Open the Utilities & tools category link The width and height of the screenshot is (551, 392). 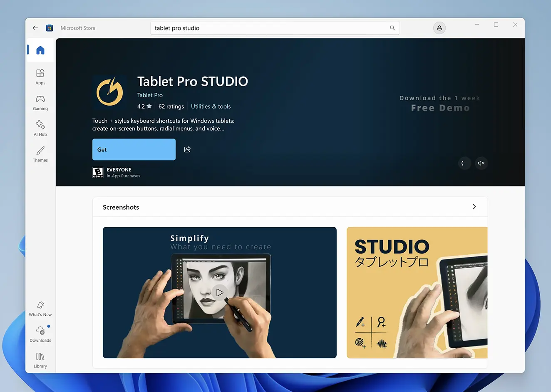(211, 107)
